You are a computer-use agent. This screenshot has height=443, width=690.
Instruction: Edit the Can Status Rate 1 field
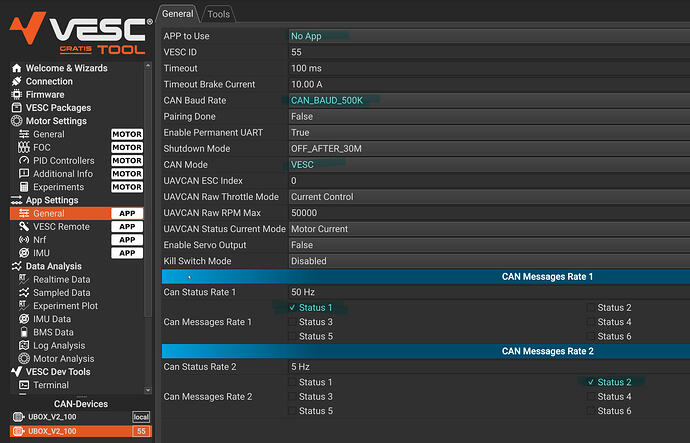[x=489, y=292]
